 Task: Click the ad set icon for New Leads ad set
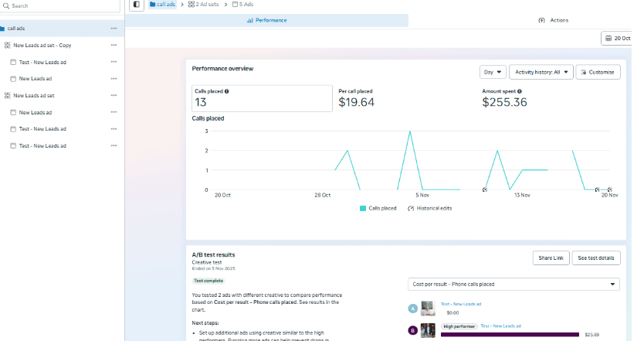click(x=7, y=95)
